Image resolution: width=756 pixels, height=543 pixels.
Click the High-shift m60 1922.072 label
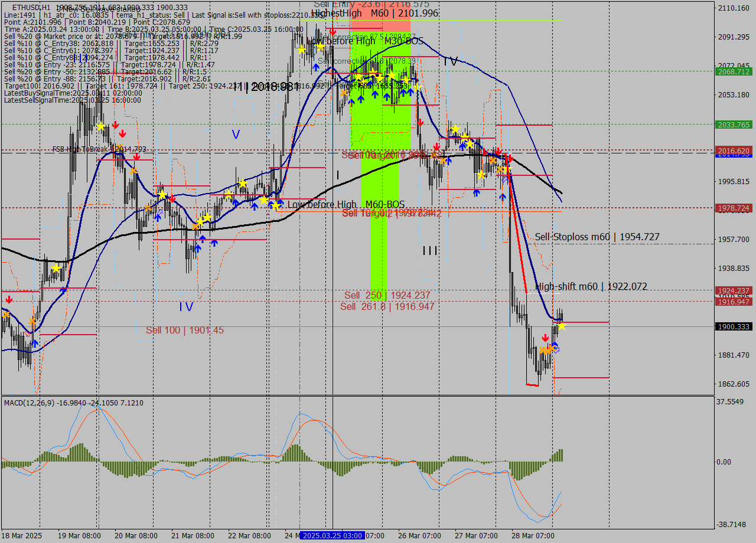point(591,287)
